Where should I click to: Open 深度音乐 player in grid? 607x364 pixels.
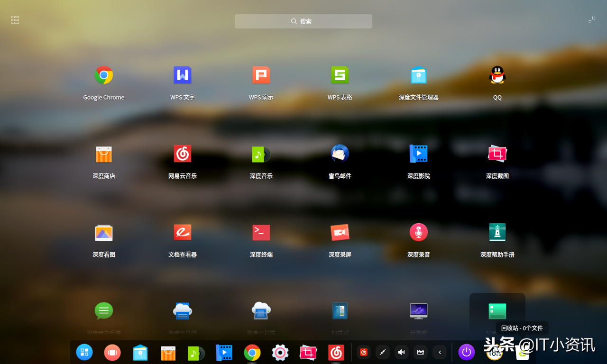261,154
